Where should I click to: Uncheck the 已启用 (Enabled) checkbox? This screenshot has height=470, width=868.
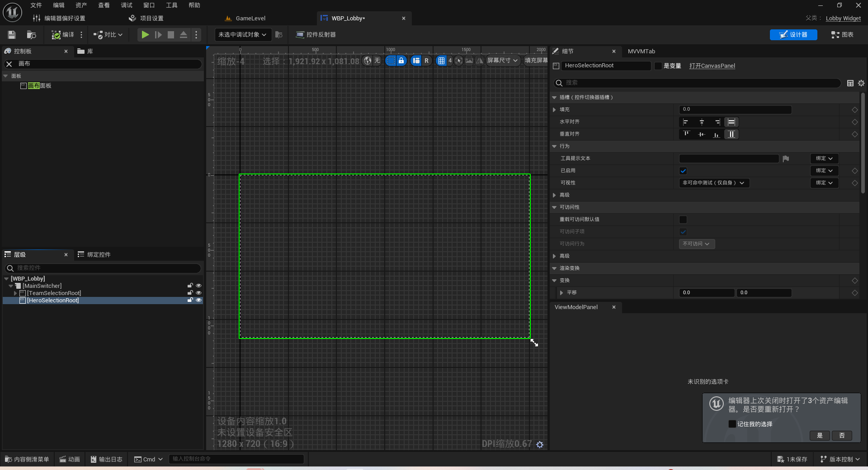(x=683, y=171)
